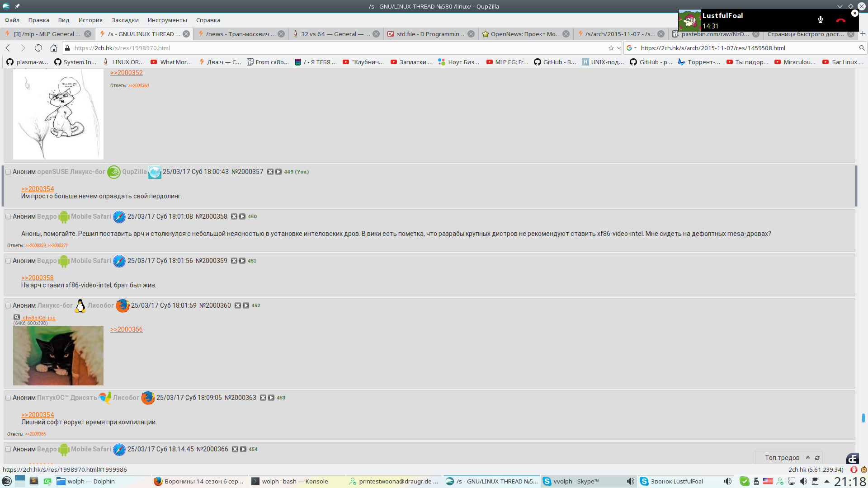Follow the >>2000358 reply link
This screenshot has height=488, width=868.
pos(38,278)
